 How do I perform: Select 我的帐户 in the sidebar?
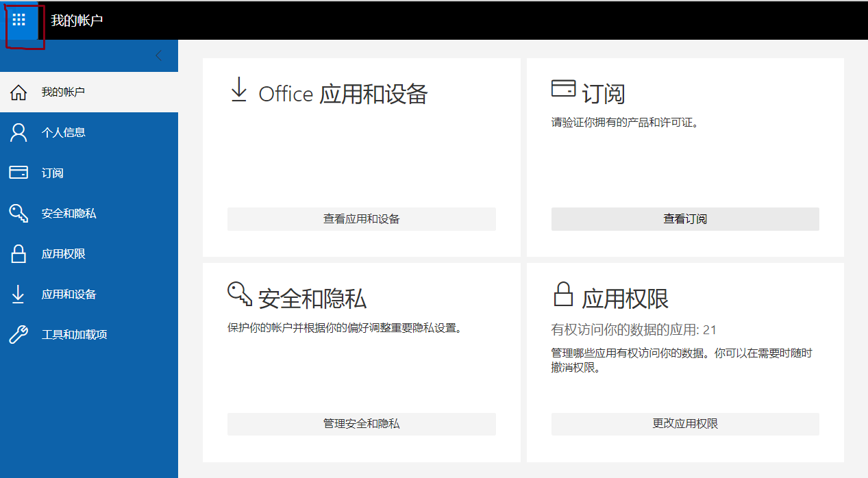point(89,92)
